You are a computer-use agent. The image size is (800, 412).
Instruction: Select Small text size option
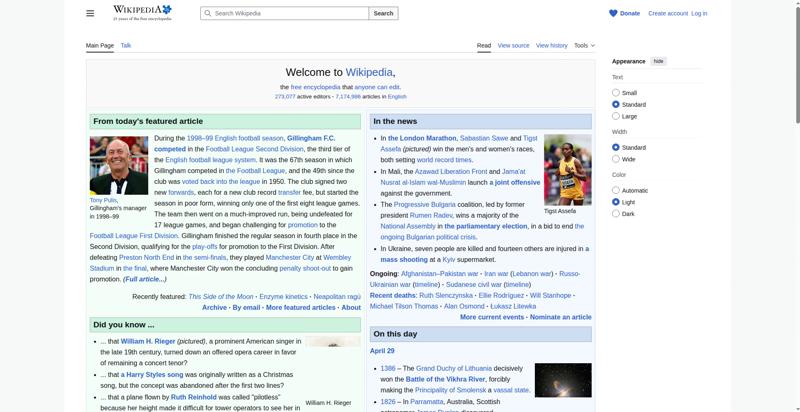click(616, 93)
